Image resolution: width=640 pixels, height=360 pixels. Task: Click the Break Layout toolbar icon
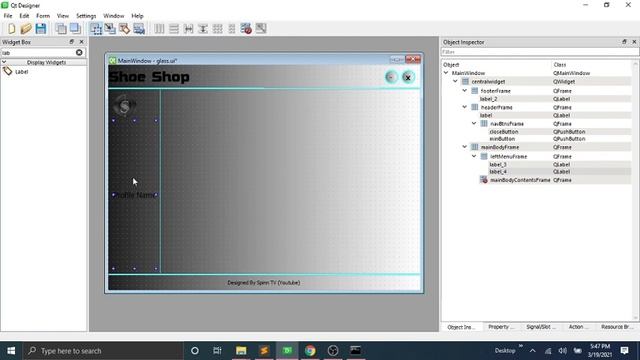tap(246, 29)
